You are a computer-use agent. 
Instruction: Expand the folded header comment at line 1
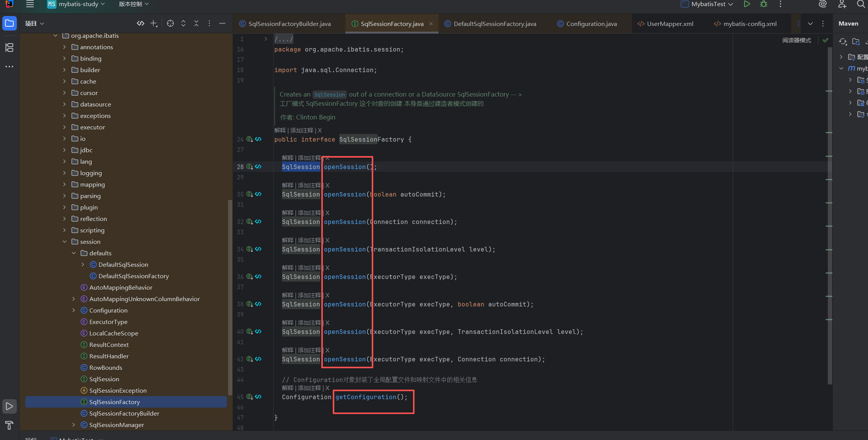point(266,39)
